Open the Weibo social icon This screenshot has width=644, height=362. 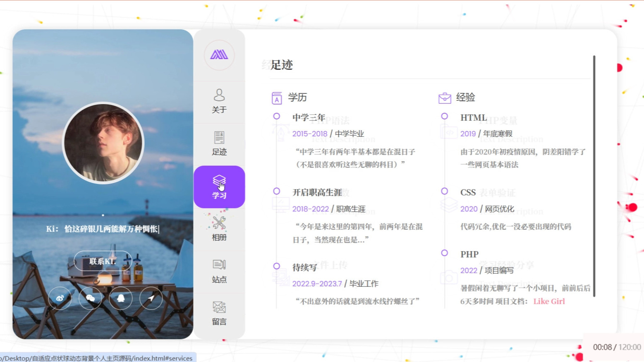click(x=60, y=298)
